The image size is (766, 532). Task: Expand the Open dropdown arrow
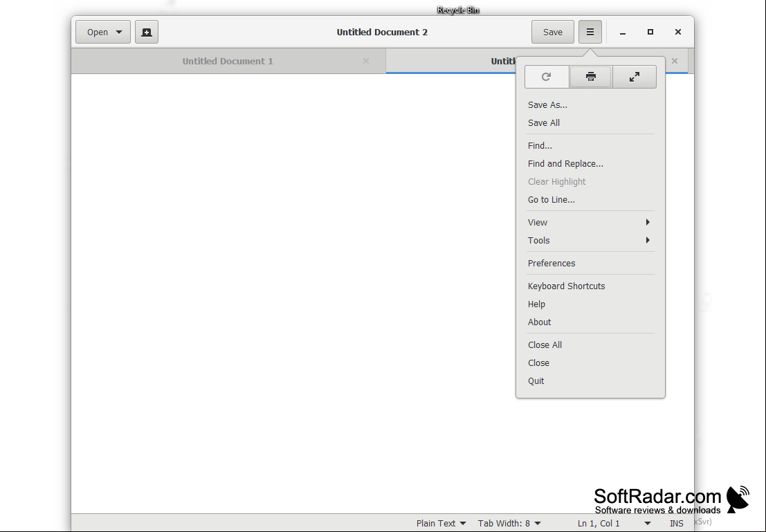[119, 33]
